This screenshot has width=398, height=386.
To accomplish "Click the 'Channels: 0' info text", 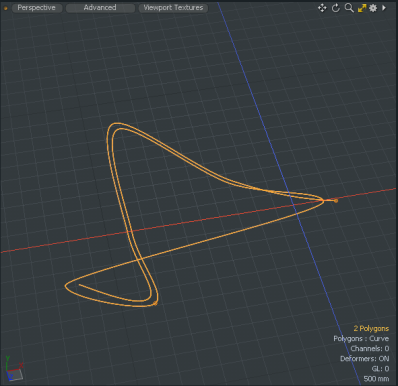I will pos(370,349).
